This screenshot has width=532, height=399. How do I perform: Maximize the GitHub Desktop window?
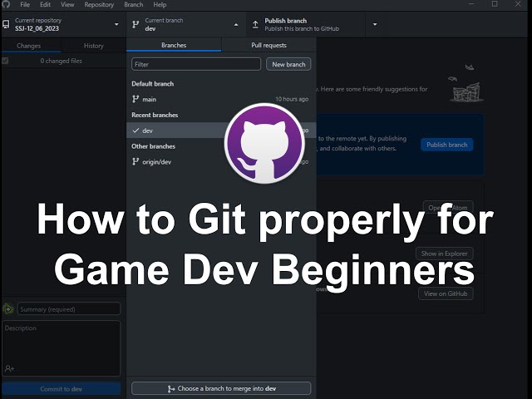point(495,4)
